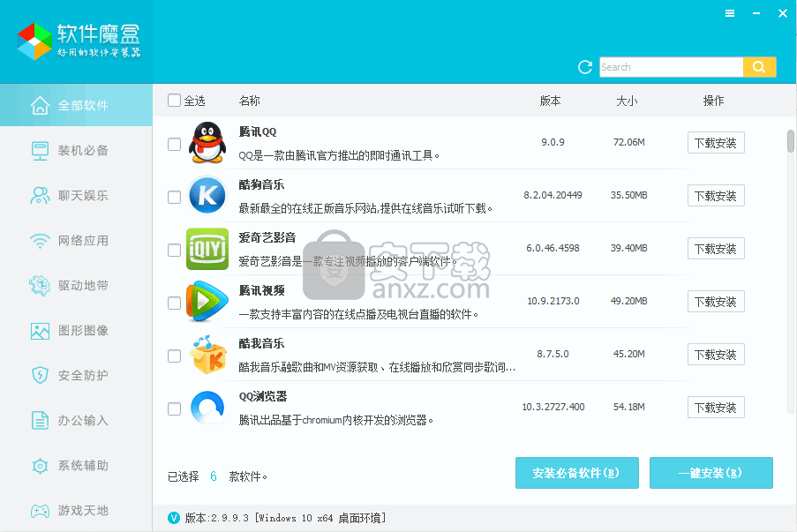
Task: Click the picture icon for 图形图像
Action: click(x=40, y=331)
